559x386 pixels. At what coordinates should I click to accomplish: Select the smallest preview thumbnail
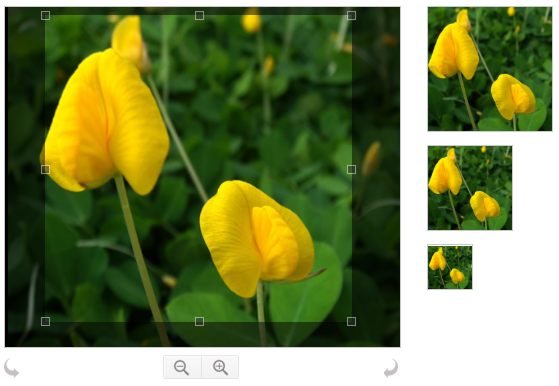click(x=450, y=267)
